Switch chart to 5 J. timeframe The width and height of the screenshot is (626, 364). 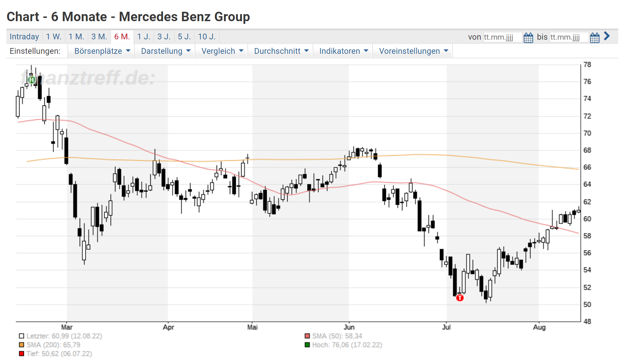[184, 37]
